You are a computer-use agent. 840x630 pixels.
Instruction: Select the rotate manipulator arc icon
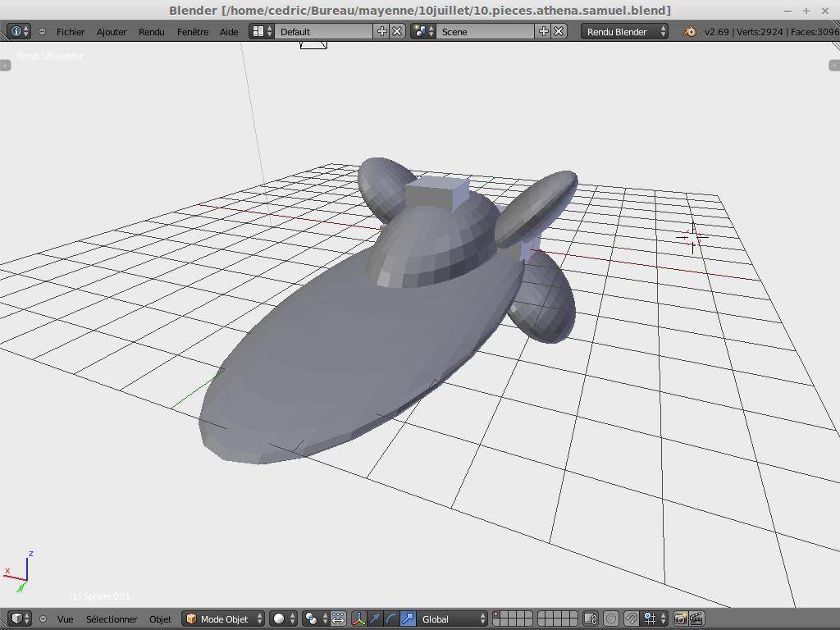point(391,619)
